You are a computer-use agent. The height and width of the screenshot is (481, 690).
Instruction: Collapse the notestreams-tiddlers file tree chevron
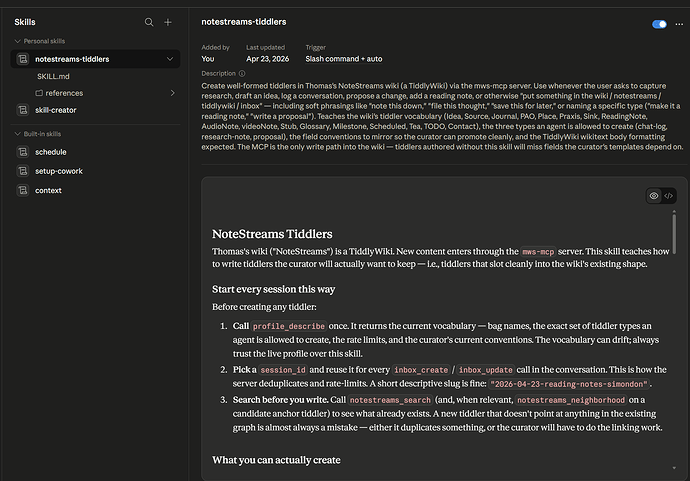[170, 59]
